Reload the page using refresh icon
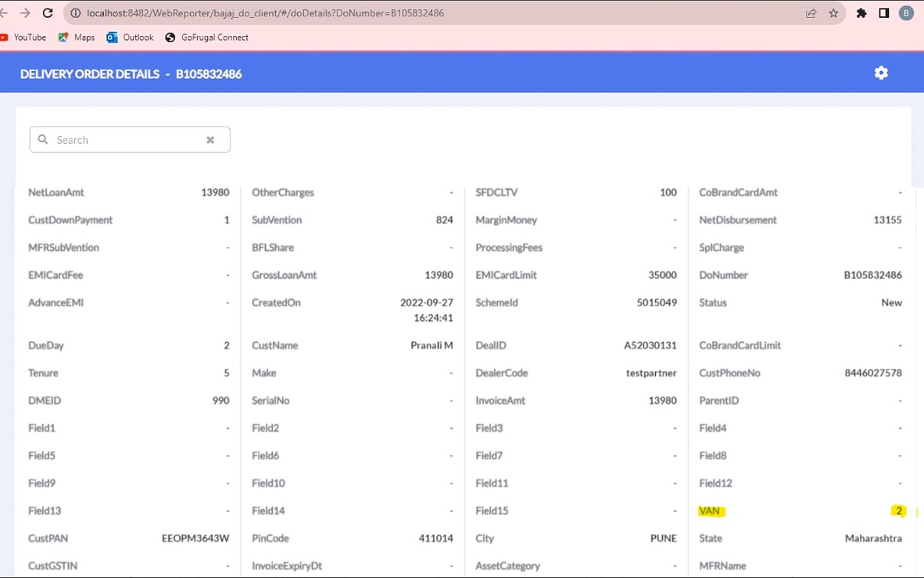This screenshot has height=578, width=924. click(48, 13)
